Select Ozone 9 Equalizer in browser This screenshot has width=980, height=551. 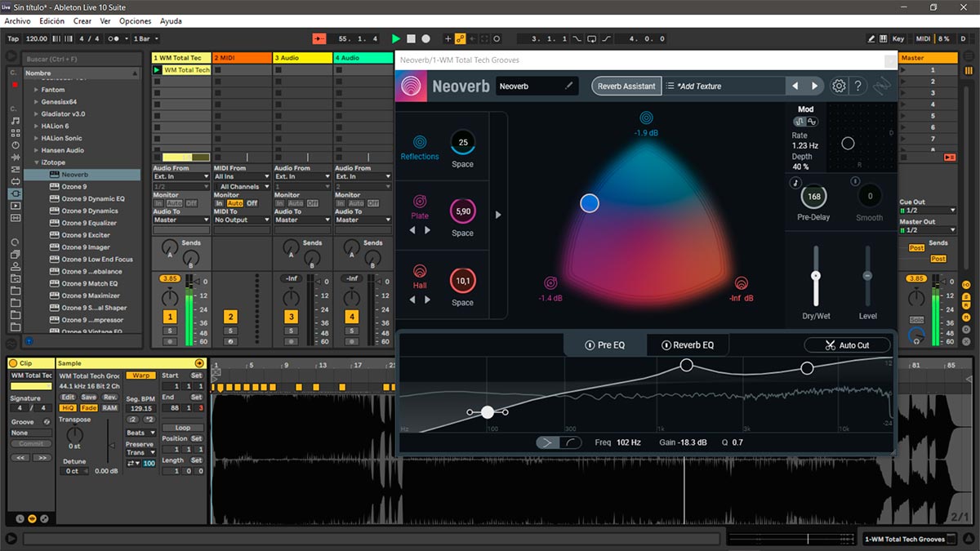click(x=89, y=223)
